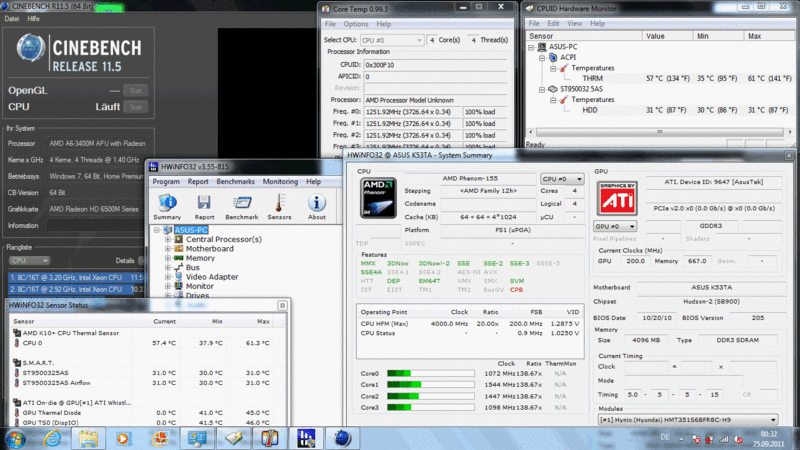Open the Hilfe menu in Cinebench

tap(34, 19)
